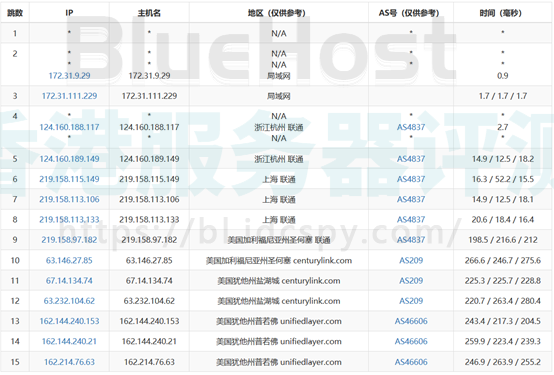This screenshot has height=375, width=554.
Task: Select the 地区 (仅供参考) column header
Action: pyautogui.click(x=279, y=13)
